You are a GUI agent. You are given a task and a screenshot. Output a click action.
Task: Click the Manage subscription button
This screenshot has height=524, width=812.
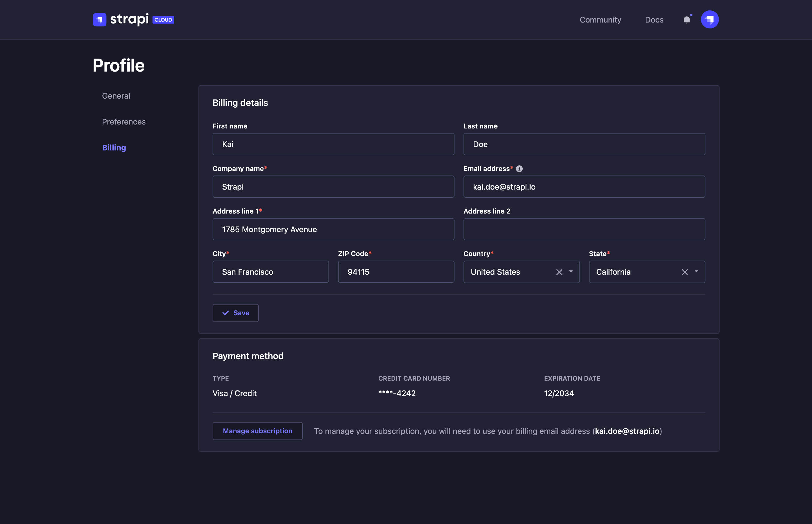pos(257,431)
